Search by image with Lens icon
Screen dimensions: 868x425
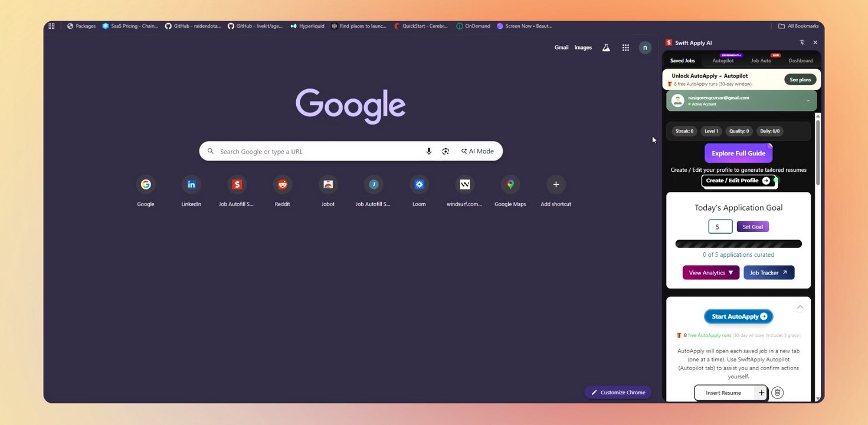[x=446, y=151]
